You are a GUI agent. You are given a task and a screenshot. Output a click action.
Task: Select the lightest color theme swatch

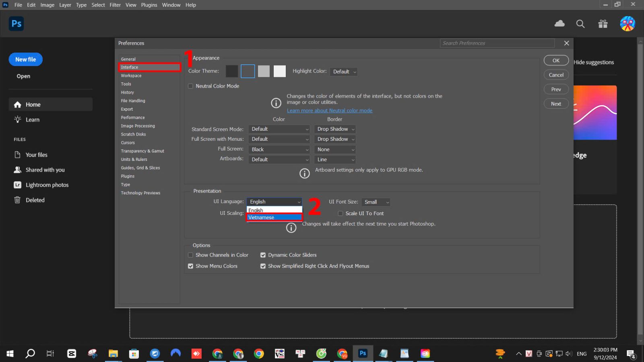(x=280, y=71)
